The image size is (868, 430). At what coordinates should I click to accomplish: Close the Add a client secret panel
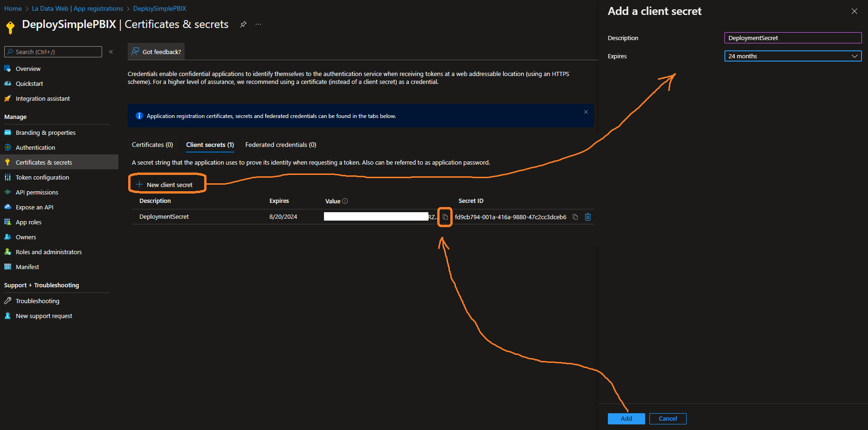coord(854,11)
